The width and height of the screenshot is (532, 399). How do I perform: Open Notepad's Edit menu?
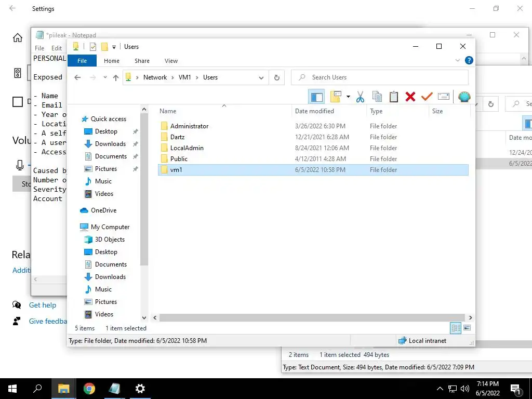click(56, 48)
